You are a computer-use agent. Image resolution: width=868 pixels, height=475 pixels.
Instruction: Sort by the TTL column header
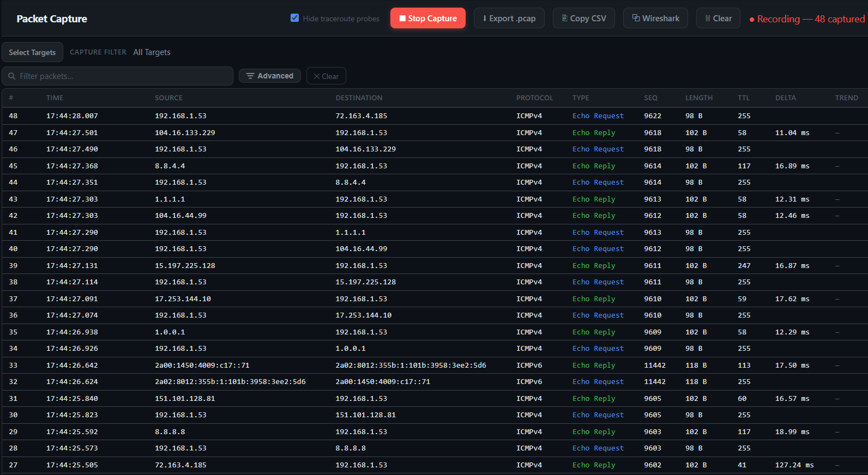point(744,98)
